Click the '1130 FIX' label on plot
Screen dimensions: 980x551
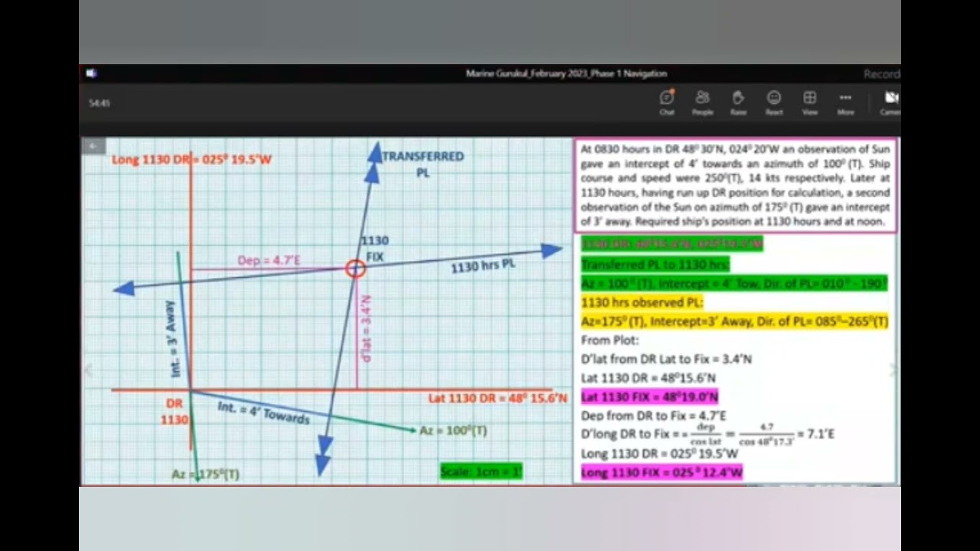point(375,249)
